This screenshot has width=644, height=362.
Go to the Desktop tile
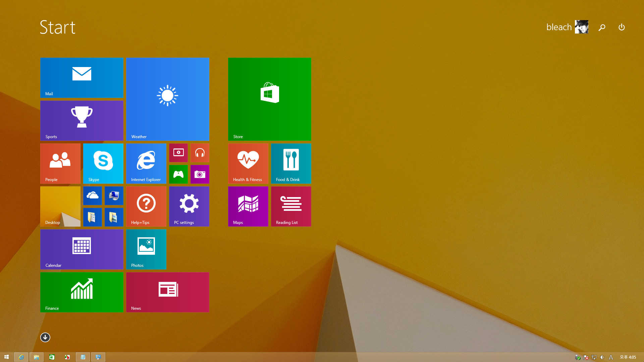tap(60, 206)
